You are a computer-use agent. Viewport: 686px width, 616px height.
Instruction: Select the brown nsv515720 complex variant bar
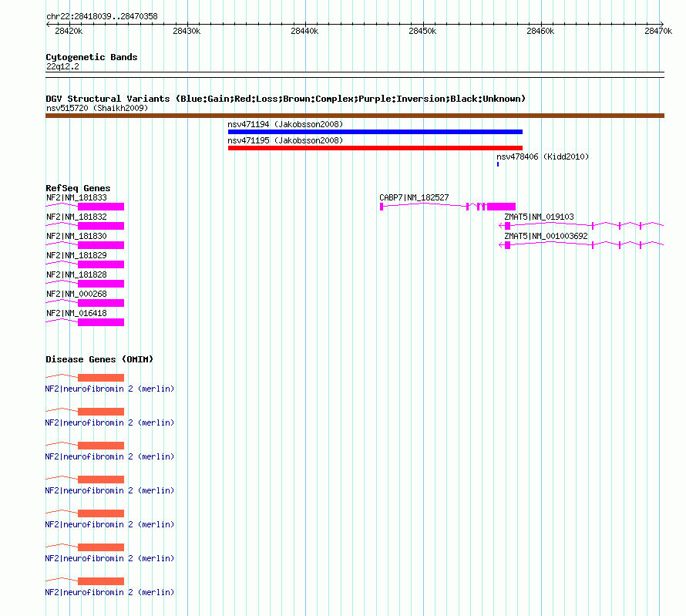point(355,116)
